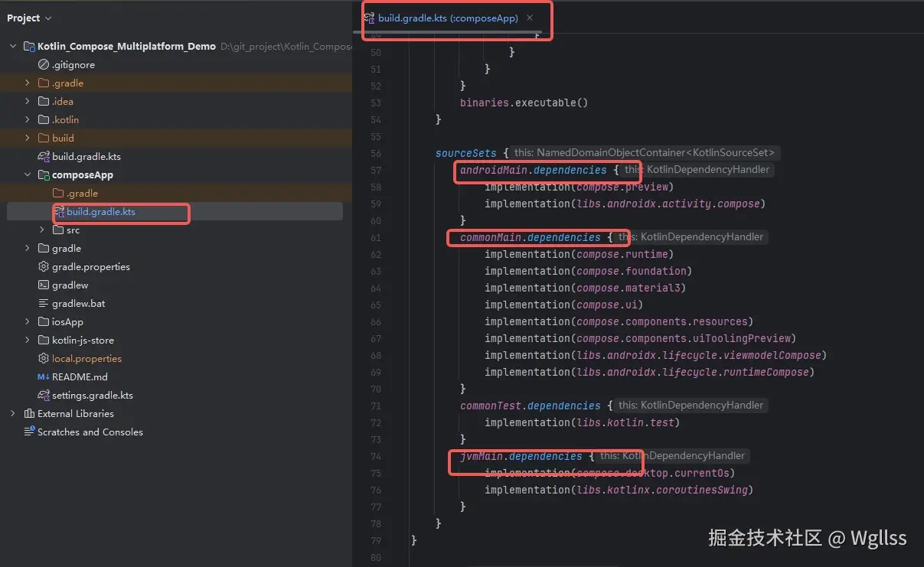Collapse the composeApp module
Screen dimensions: 924x567
tap(28, 174)
